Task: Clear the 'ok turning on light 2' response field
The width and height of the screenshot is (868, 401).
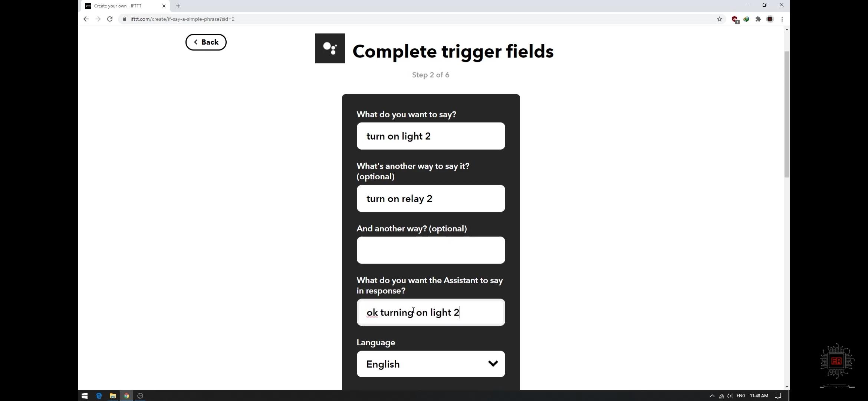Action: point(431,312)
